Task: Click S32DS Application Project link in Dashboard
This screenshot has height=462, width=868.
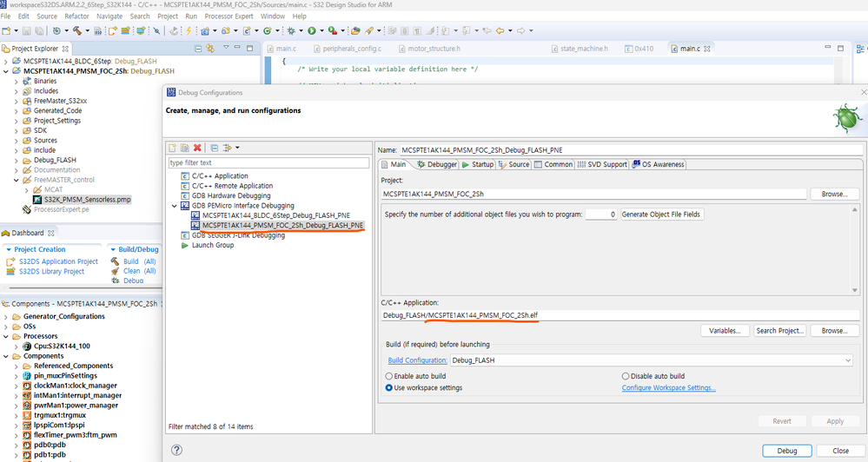Action: pyautogui.click(x=58, y=261)
